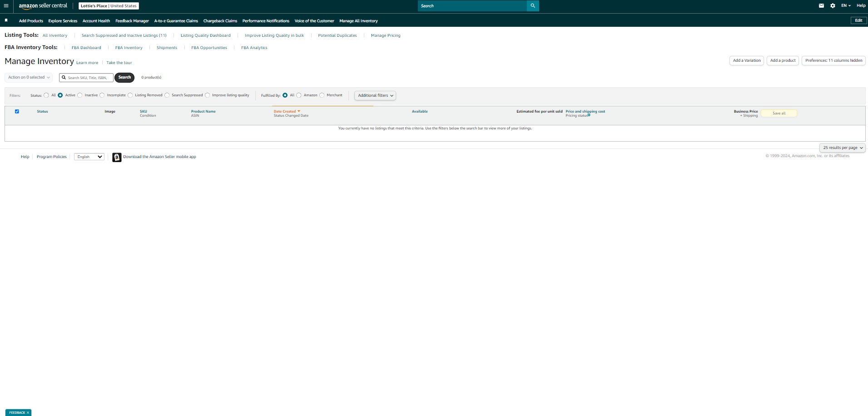Open Account Health menu item
The height and width of the screenshot is (416, 868).
point(96,21)
